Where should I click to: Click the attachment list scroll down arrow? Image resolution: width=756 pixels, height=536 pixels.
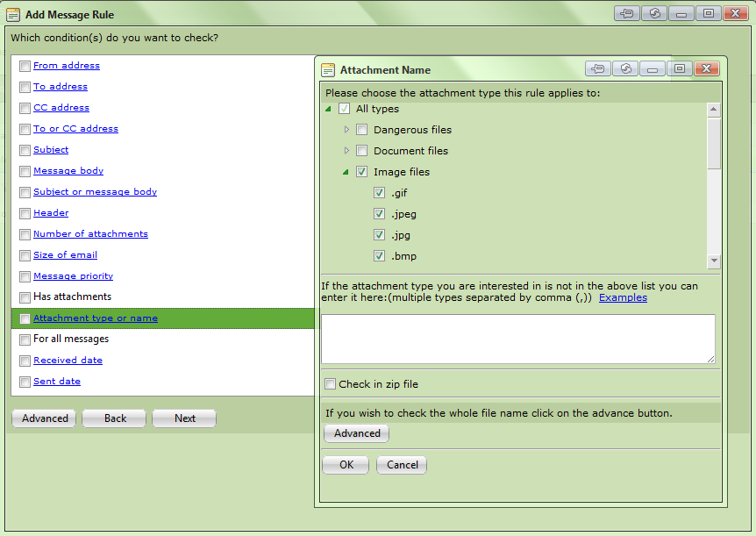(x=714, y=261)
